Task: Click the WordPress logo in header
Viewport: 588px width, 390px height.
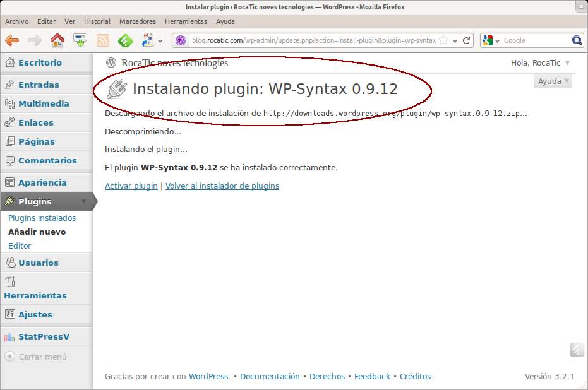Action: pyautogui.click(x=111, y=62)
